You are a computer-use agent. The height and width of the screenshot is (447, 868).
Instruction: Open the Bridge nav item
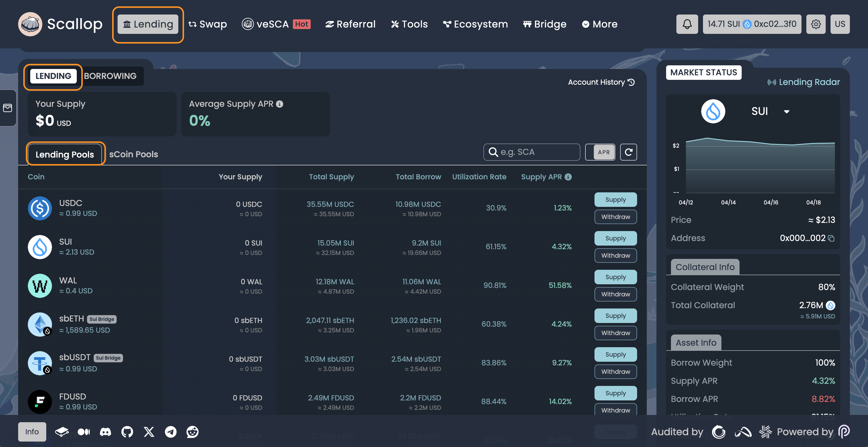(545, 24)
